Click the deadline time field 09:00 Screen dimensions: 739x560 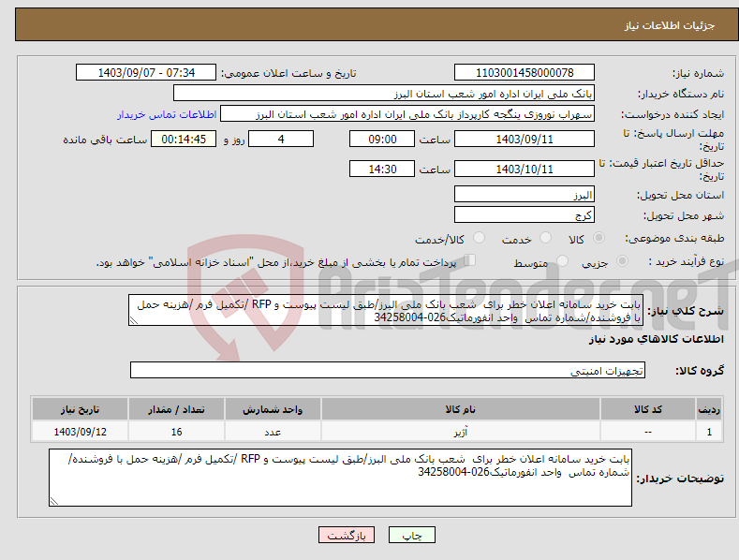point(382,139)
